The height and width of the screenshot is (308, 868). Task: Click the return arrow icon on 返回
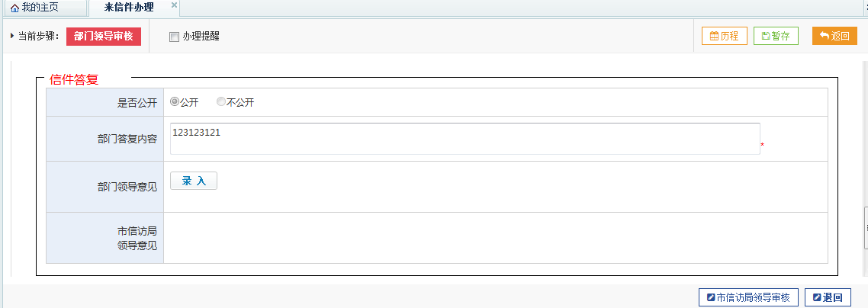tap(825, 36)
